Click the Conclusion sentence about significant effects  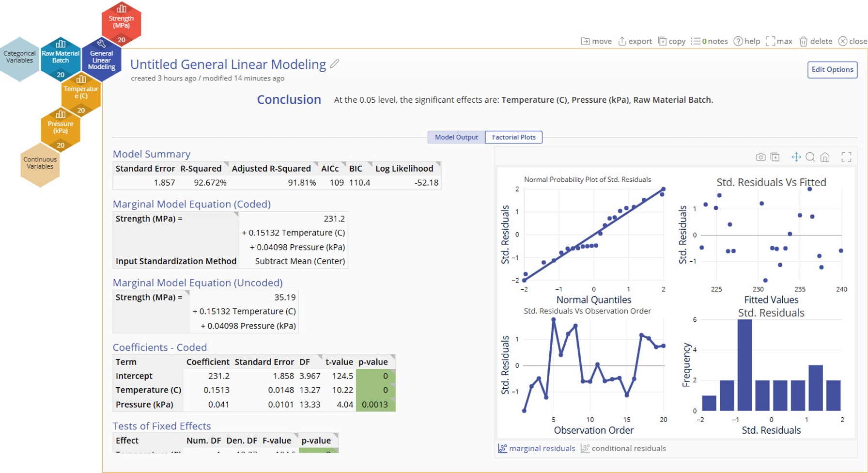(524, 100)
